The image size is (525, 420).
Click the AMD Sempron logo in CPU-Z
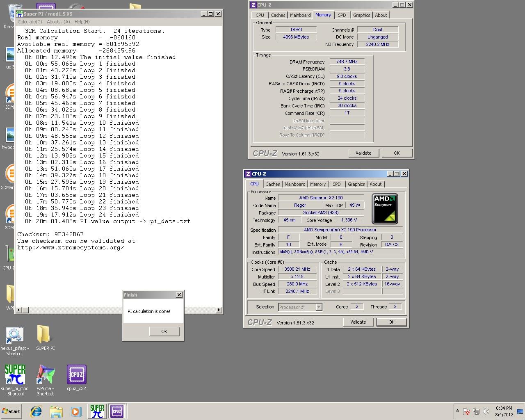385,209
